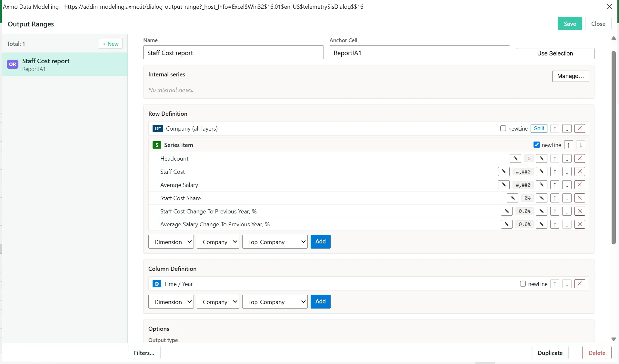Image resolution: width=619 pixels, height=364 pixels.
Task: Delete the Average Salary series
Action: click(x=580, y=185)
